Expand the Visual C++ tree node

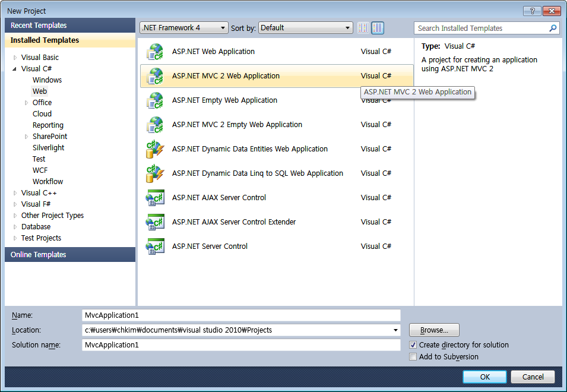coord(15,193)
